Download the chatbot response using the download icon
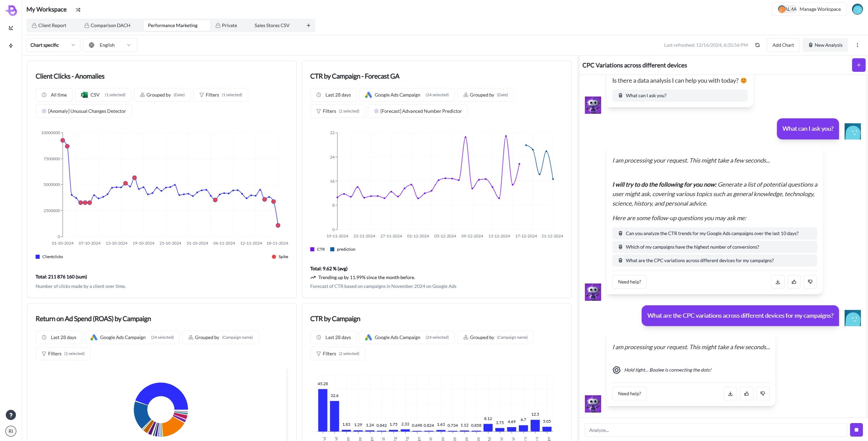 click(778, 281)
